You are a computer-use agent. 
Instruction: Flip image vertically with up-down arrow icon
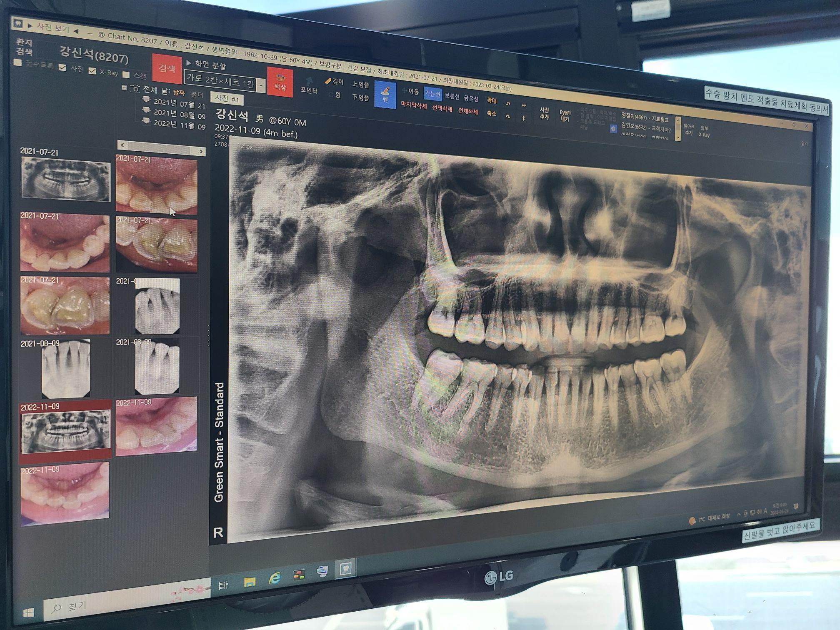click(524, 118)
